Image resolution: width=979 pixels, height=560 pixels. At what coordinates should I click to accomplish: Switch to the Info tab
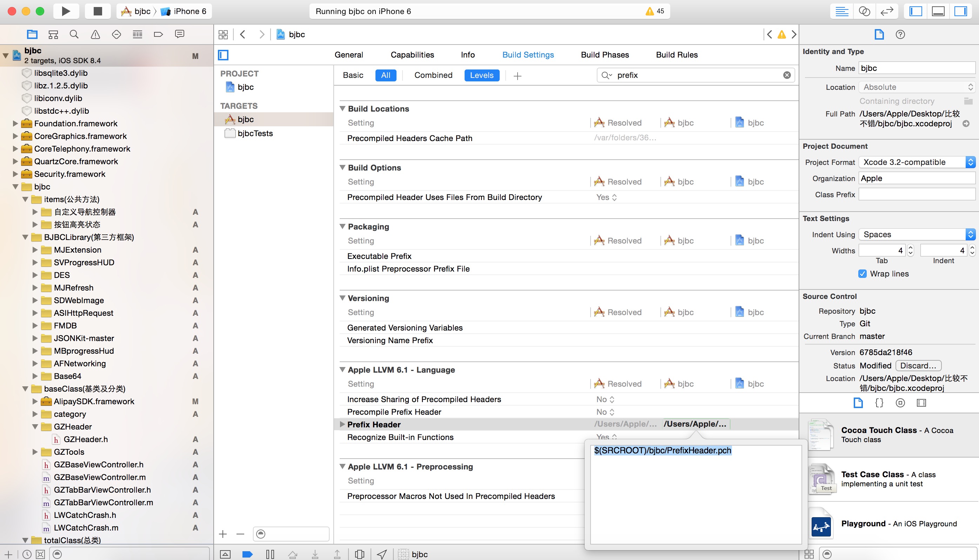pos(468,55)
